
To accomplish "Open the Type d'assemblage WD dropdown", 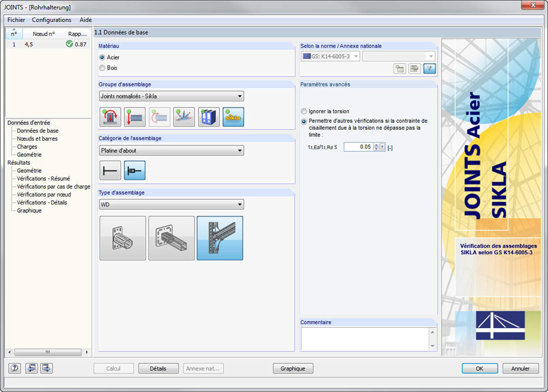I will (x=172, y=204).
